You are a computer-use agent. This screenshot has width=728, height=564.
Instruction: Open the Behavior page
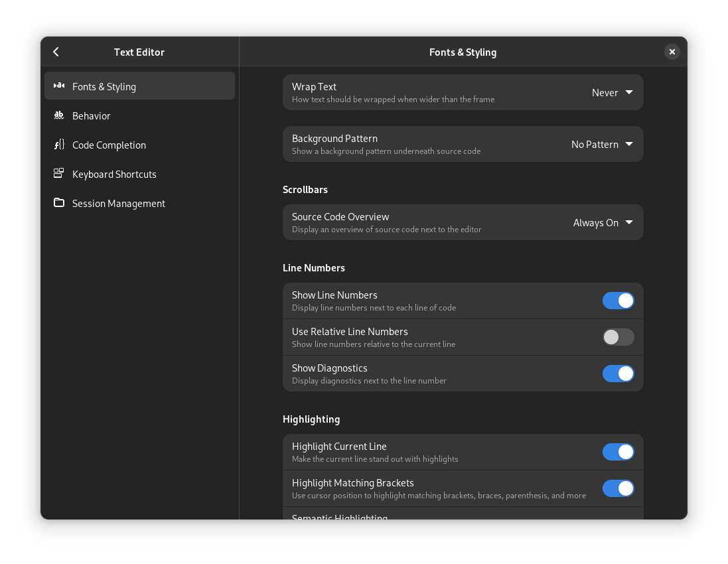(x=140, y=115)
